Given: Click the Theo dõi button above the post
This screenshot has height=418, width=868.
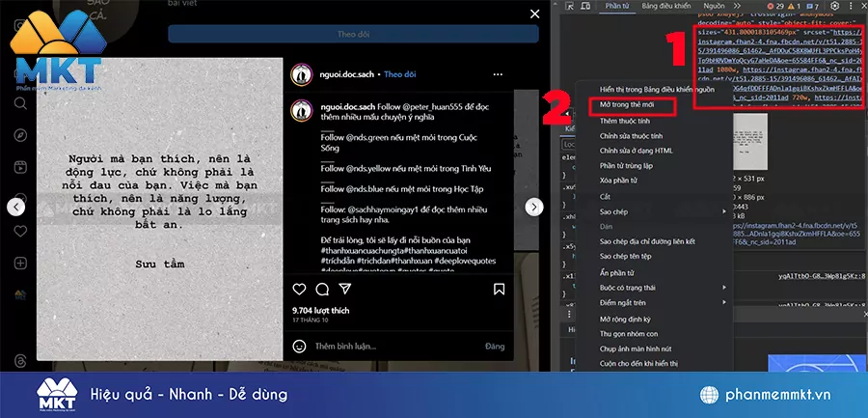Looking at the screenshot, I should 353,34.
